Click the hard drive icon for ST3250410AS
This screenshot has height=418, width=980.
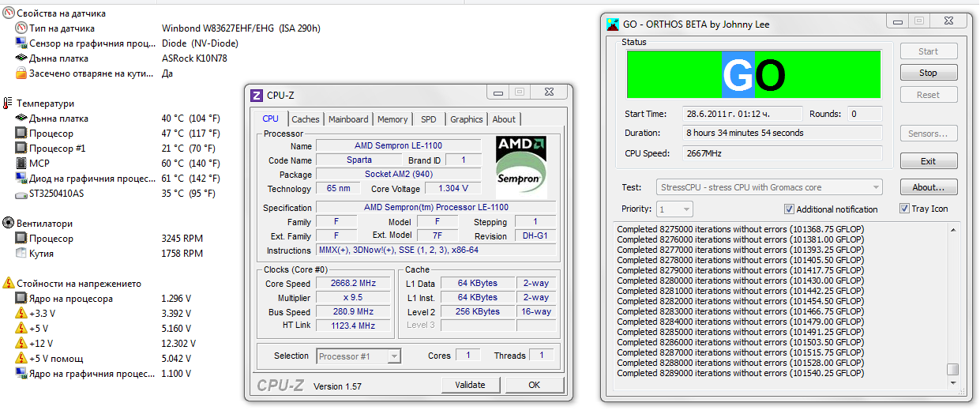[21, 194]
